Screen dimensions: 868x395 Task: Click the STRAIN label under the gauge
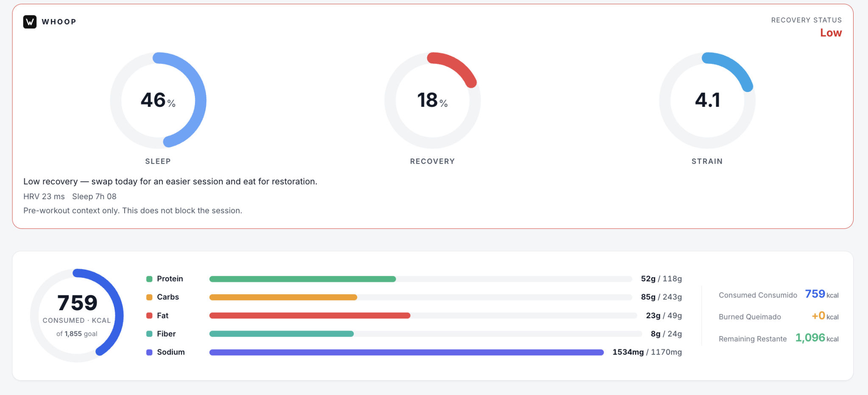tap(707, 161)
